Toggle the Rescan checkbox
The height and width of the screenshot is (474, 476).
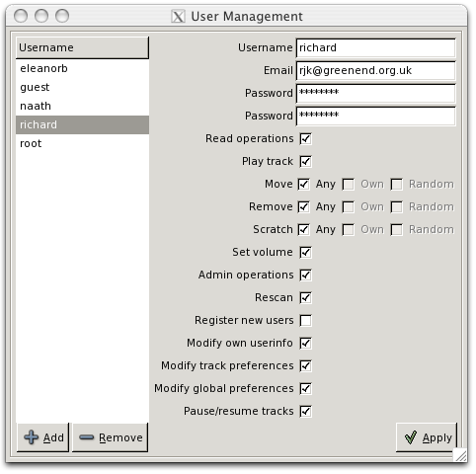coord(305,297)
